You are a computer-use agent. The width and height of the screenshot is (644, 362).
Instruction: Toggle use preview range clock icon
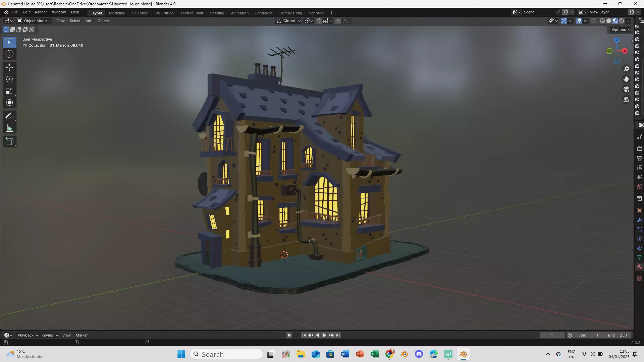[x=570, y=335]
